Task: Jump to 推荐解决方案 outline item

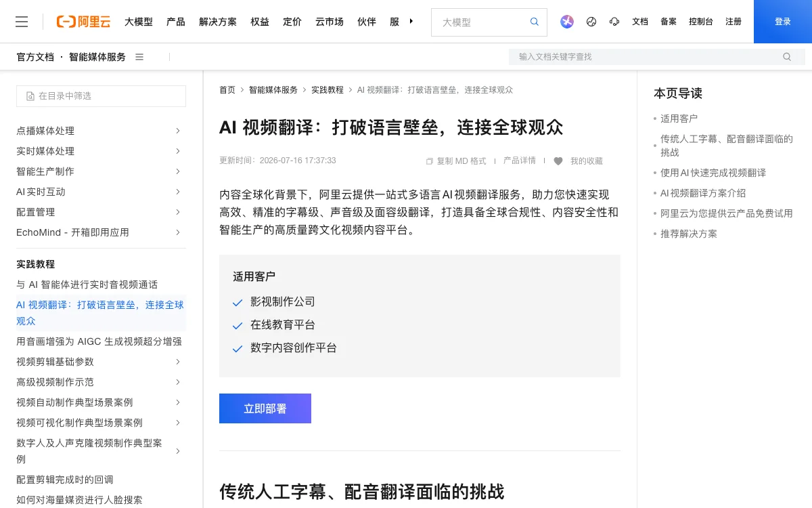Action: [x=689, y=234]
